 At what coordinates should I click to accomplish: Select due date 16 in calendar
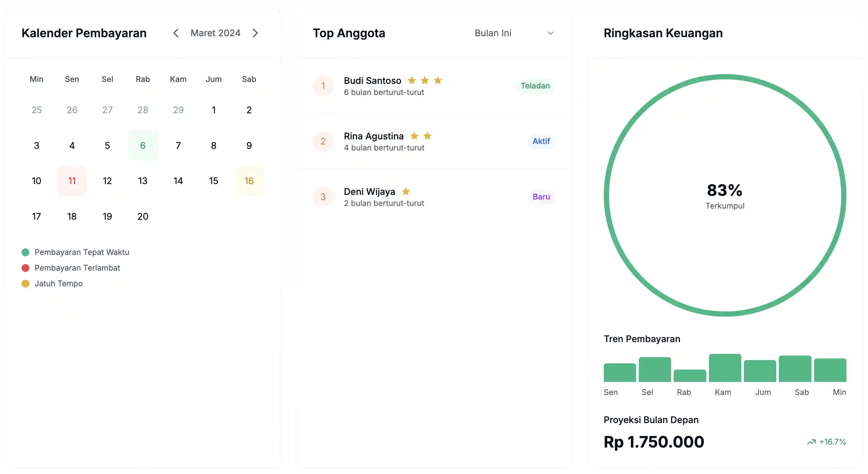point(249,181)
